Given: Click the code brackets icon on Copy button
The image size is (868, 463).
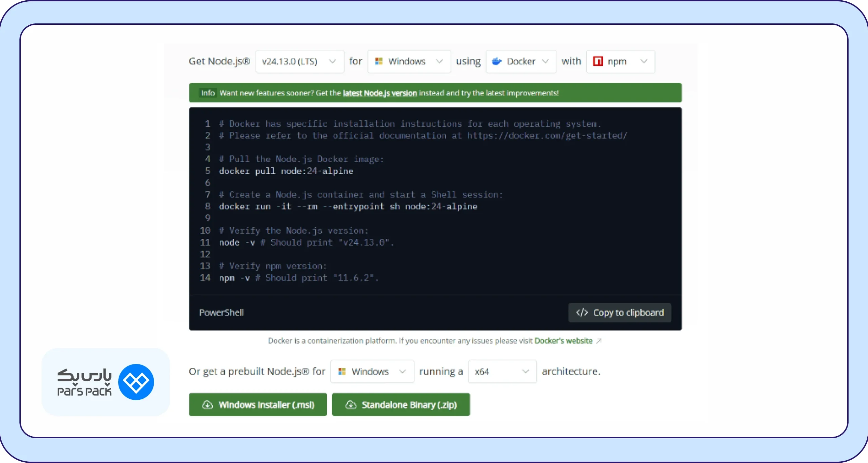Looking at the screenshot, I should (582, 312).
